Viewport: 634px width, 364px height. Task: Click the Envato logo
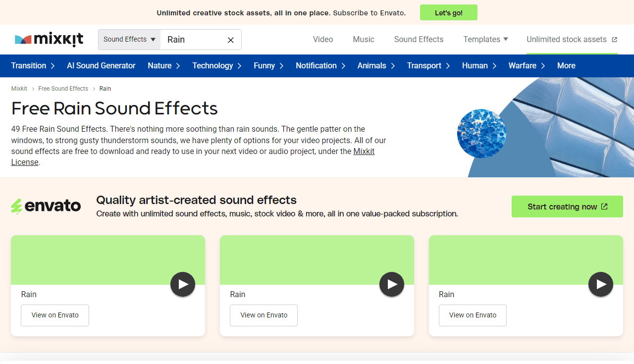pos(46,206)
